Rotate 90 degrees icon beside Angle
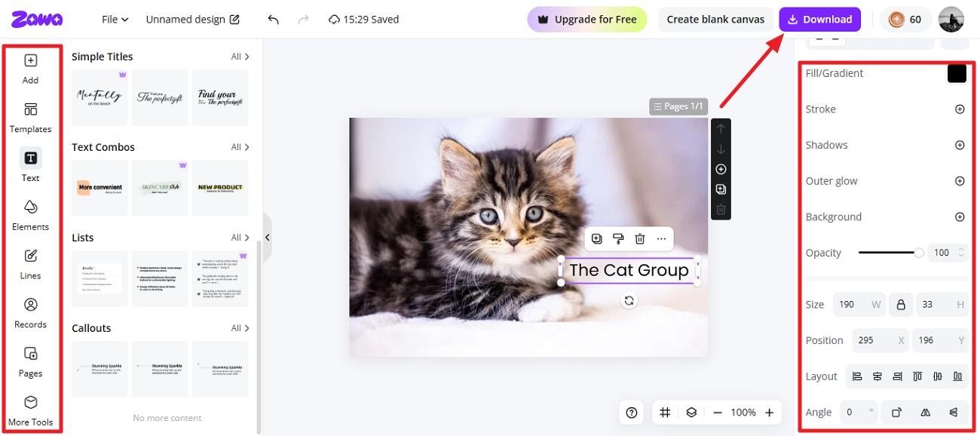 coord(896,413)
